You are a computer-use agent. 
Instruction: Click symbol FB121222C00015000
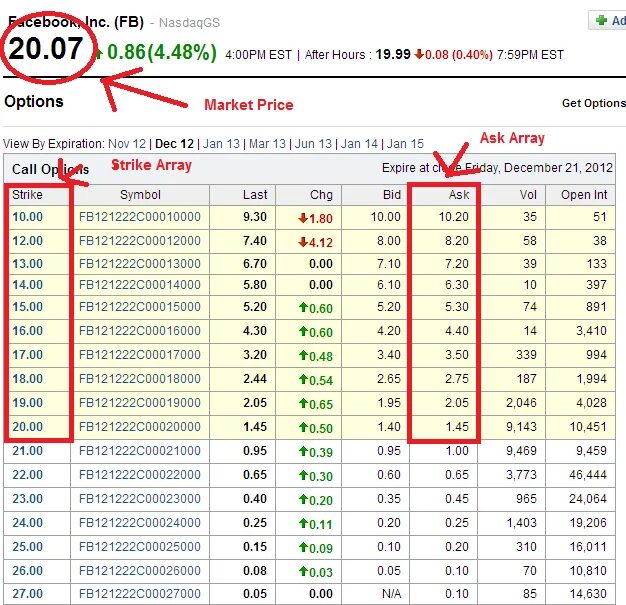140,307
